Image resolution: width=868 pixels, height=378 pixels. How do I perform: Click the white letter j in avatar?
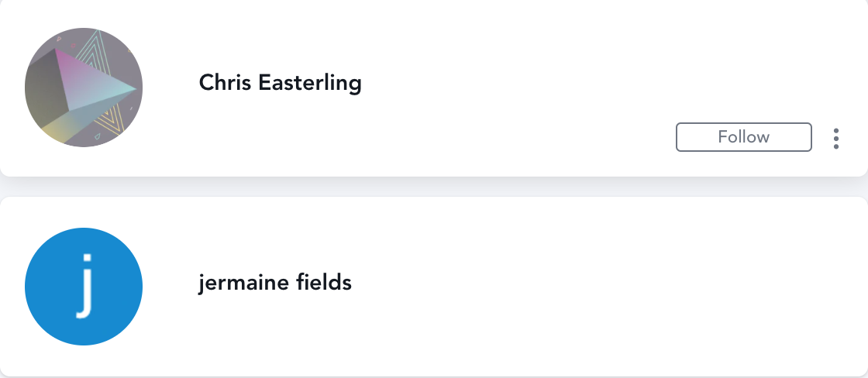point(84,287)
